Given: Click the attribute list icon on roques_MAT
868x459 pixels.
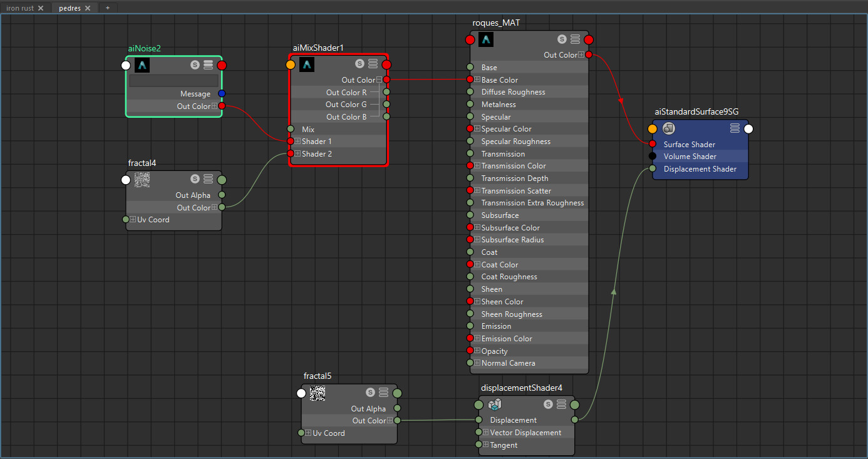Looking at the screenshot, I should (x=575, y=39).
